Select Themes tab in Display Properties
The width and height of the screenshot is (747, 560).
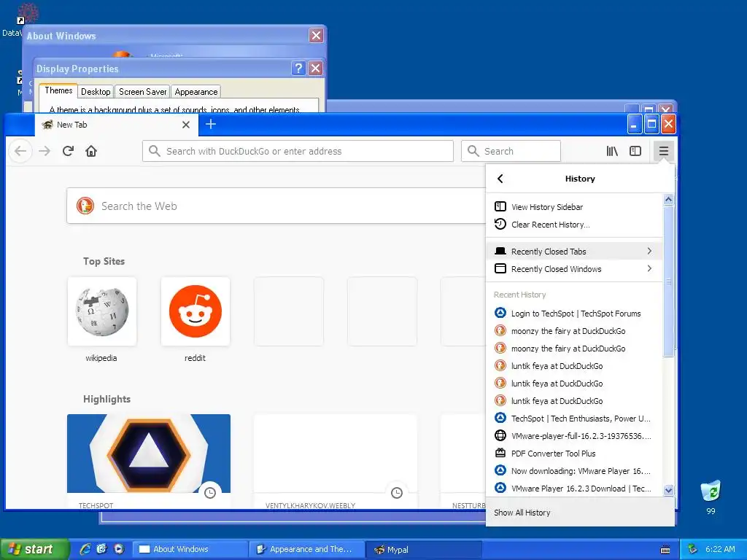tap(58, 90)
